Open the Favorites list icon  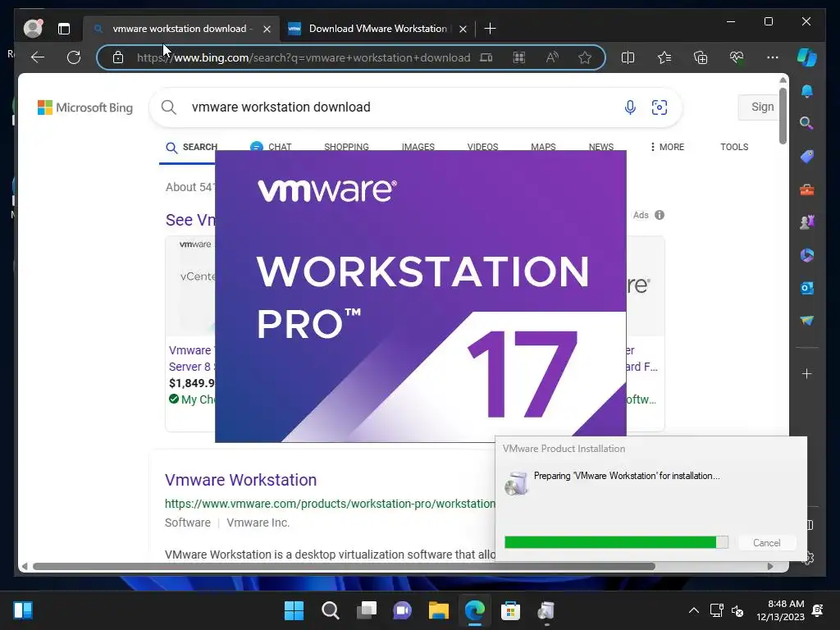point(664,57)
